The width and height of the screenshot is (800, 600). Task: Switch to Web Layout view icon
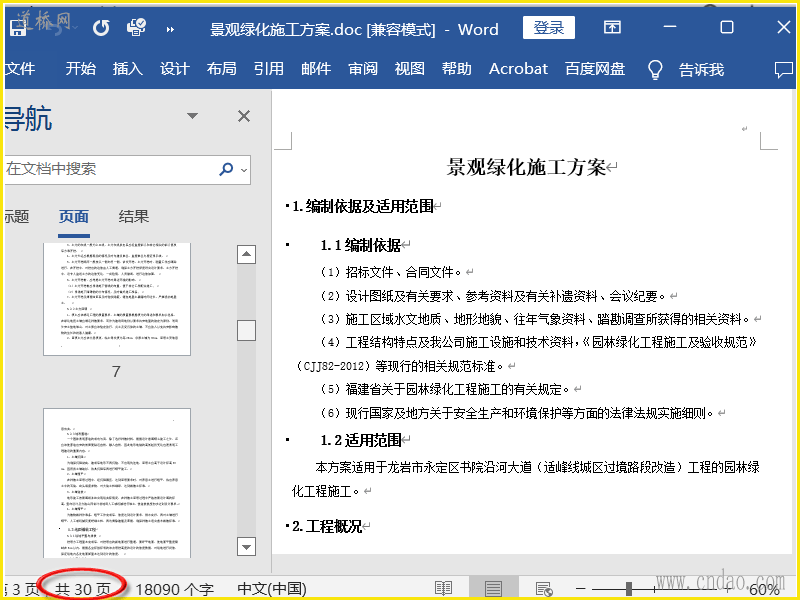(544, 588)
